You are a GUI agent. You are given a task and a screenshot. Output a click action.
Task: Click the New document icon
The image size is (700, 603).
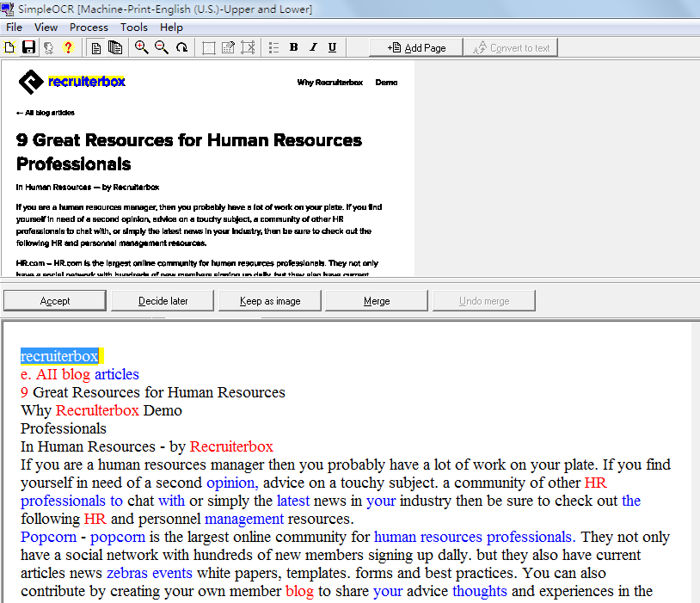point(9,47)
